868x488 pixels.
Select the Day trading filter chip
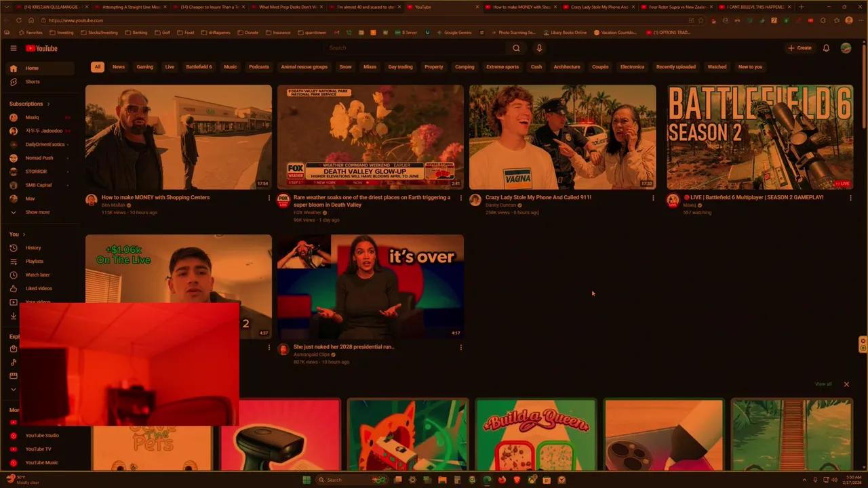point(400,66)
